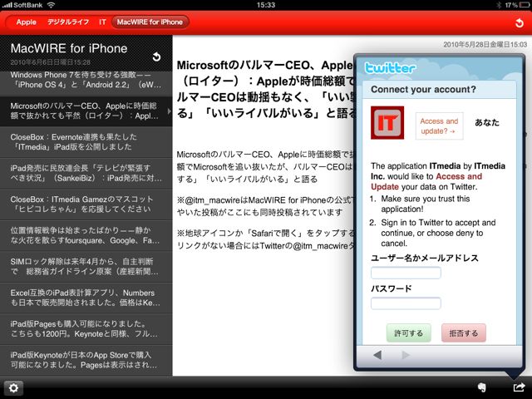Switch to Apple tab
The image size is (532, 399).
coord(26,22)
